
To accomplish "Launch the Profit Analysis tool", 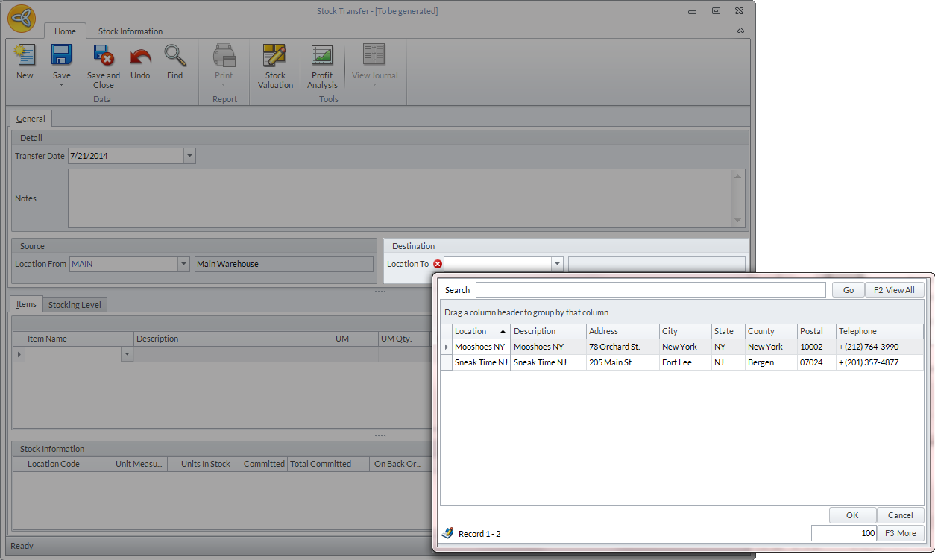I will pyautogui.click(x=322, y=57).
